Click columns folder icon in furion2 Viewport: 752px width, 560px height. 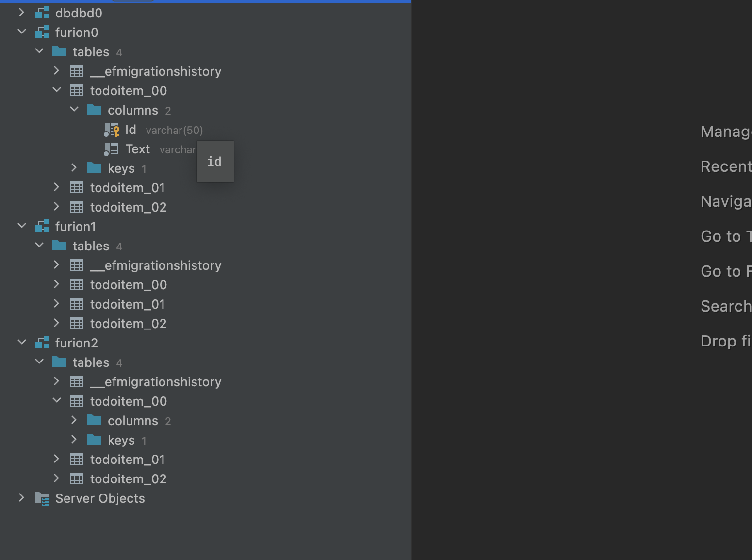94,420
